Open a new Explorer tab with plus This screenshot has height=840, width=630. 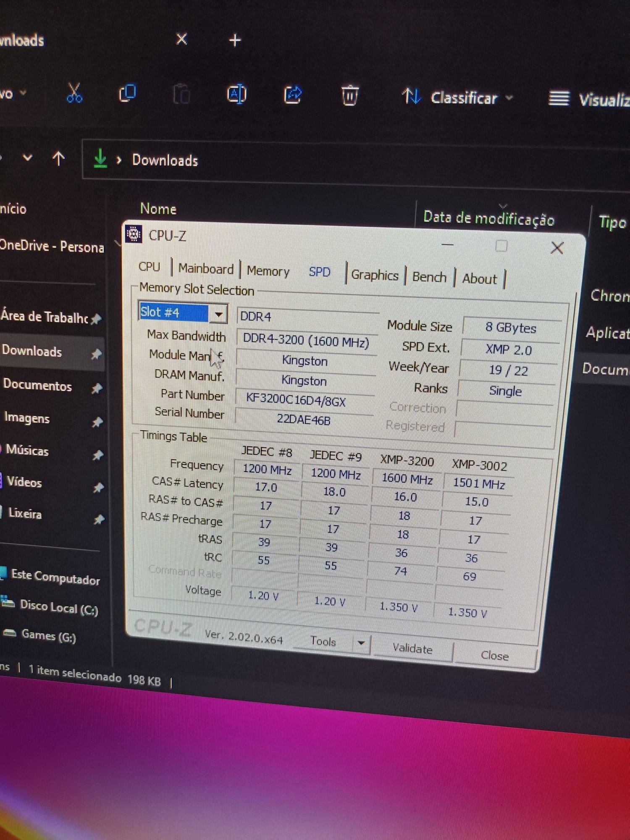[x=235, y=40]
